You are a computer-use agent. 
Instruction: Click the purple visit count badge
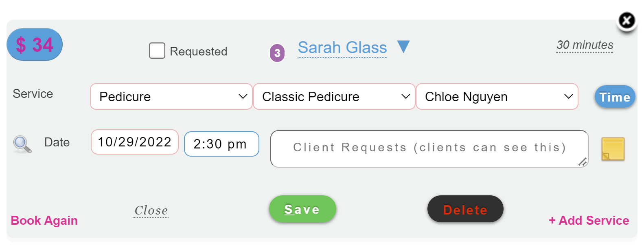pos(277,53)
